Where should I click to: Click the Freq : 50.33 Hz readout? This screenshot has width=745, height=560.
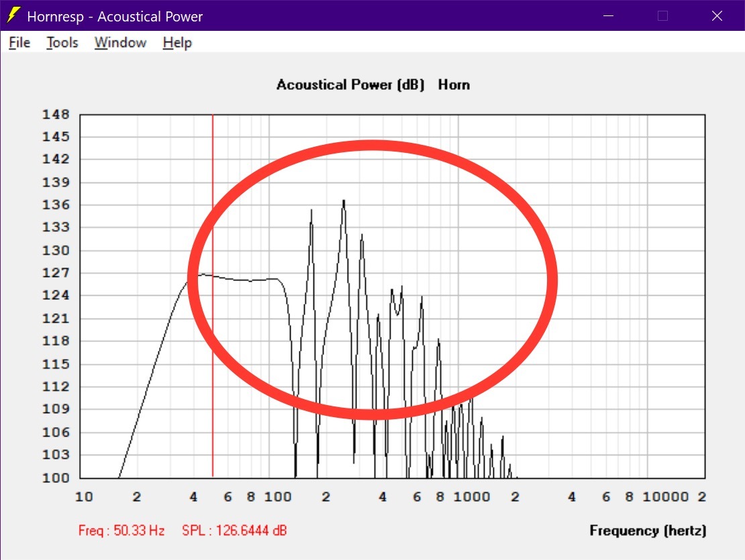coord(121,530)
